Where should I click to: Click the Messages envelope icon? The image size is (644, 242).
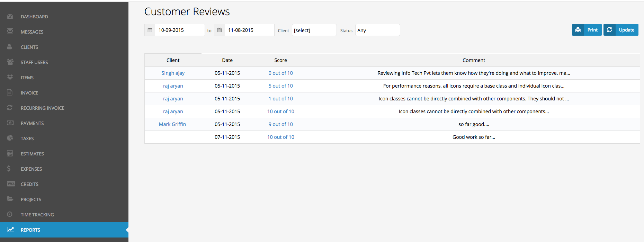(x=10, y=31)
